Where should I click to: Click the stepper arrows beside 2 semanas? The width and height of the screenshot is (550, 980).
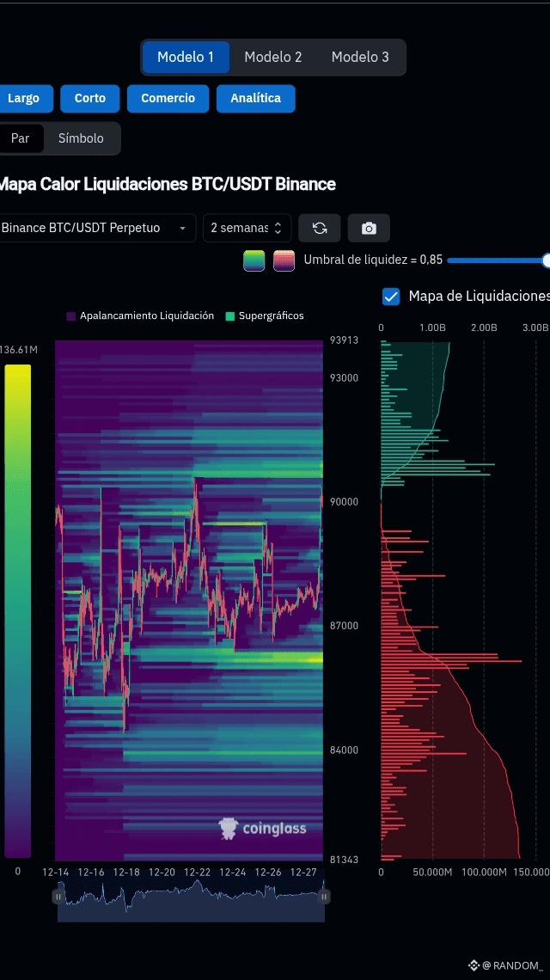(x=278, y=228)
